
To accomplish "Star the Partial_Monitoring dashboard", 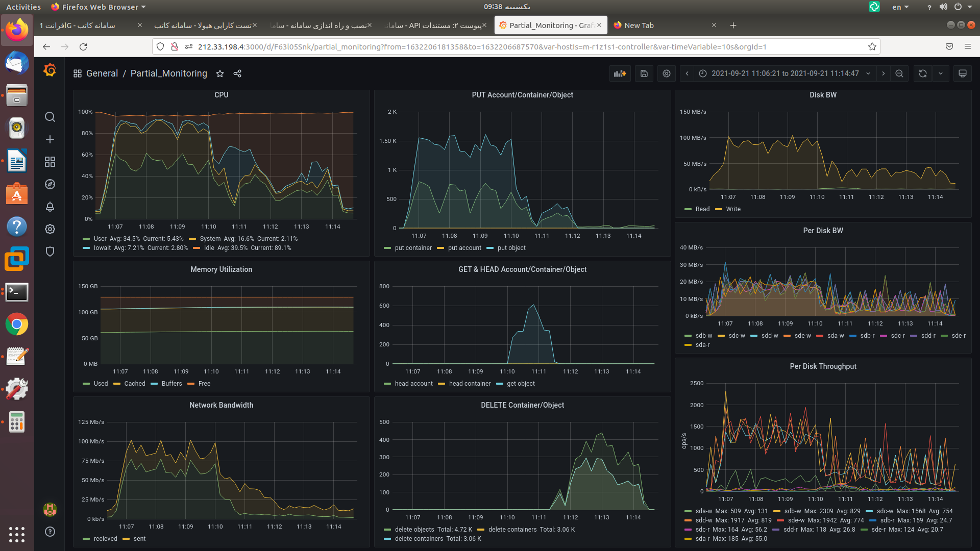I will click(220, 73).
